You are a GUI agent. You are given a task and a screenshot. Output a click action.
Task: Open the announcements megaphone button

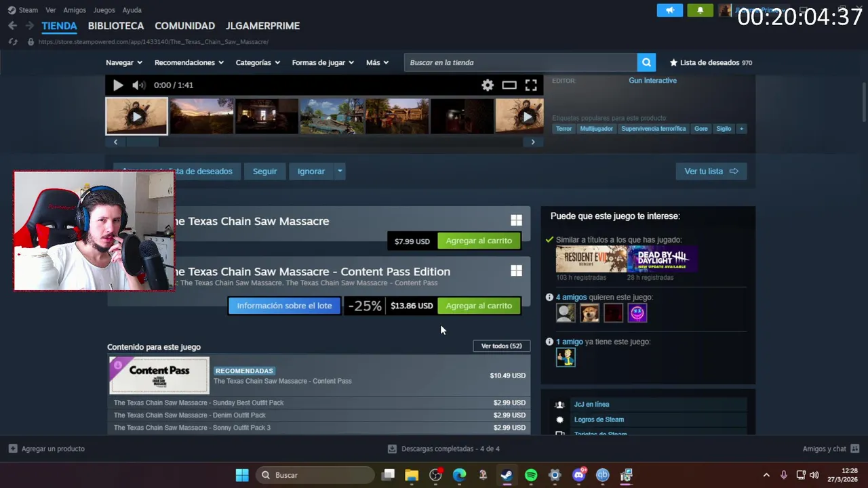tap(670, 10)
